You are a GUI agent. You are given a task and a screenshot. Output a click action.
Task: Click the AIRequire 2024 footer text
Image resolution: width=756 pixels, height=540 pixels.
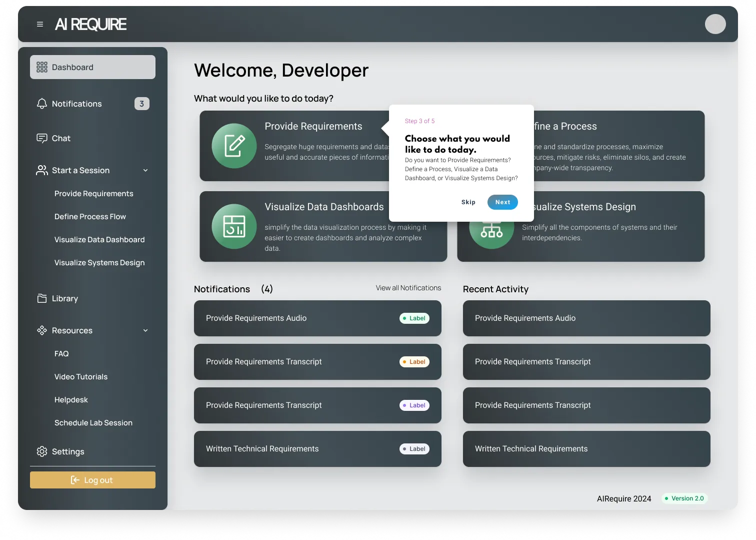click(624, 499)
